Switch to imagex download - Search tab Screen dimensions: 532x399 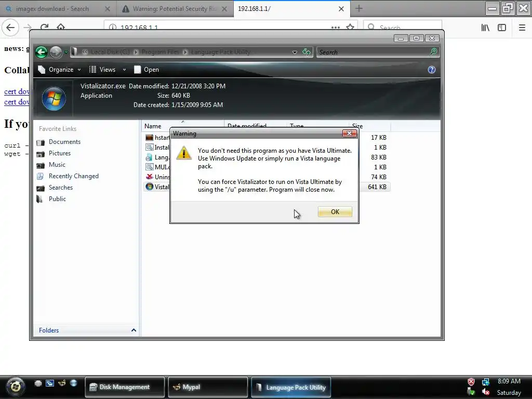58,9
